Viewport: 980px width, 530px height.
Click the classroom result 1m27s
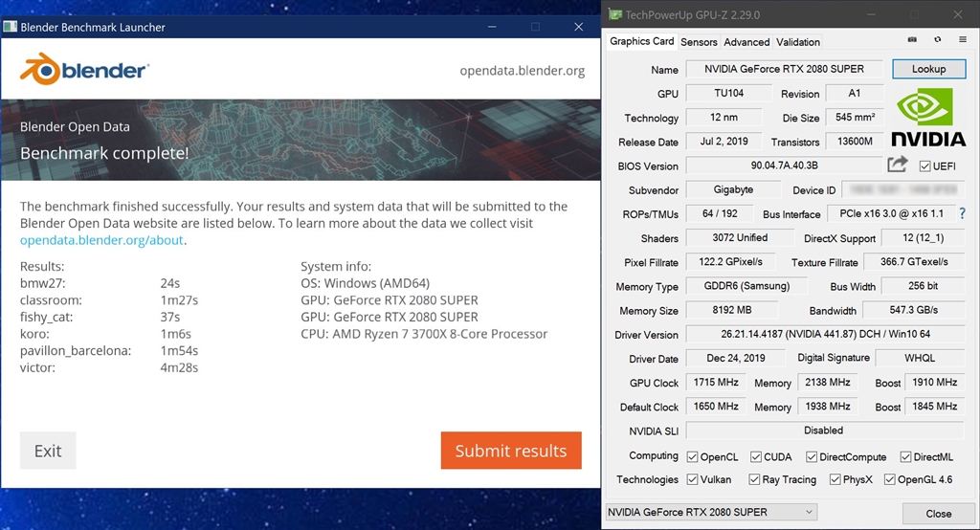[179, 300]
